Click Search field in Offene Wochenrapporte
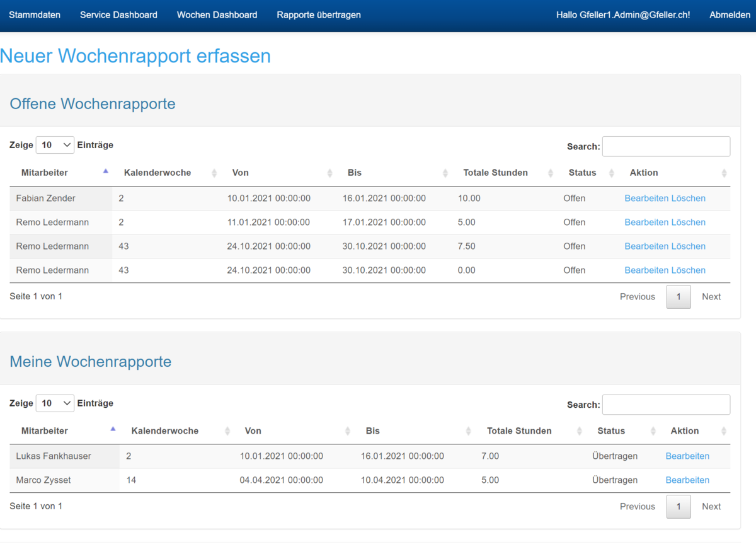This screenshot has height=549, width=756. click(666, 146)
